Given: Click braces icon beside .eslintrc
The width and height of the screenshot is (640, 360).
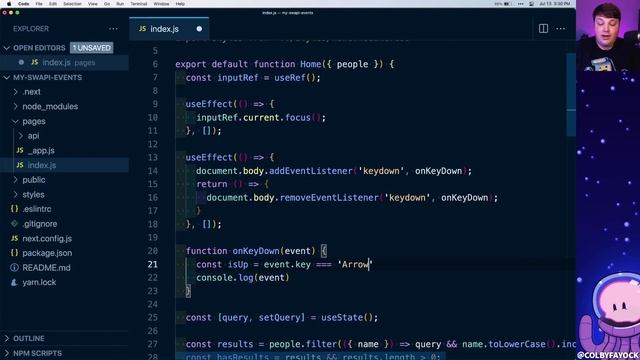Looking at the screenshot, I should pyautogui.click(x=14, y=209).
